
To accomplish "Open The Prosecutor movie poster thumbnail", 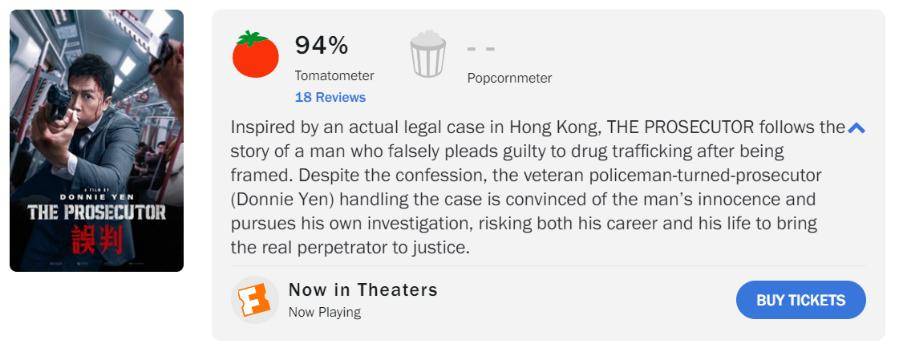I will pos(97,140).
